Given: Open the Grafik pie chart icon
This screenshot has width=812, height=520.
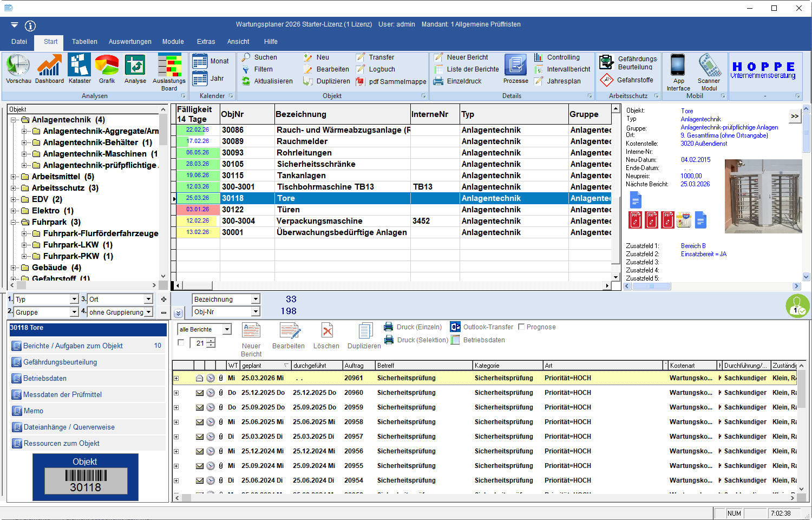Looking at the screenshot, I should coord(107,66).
